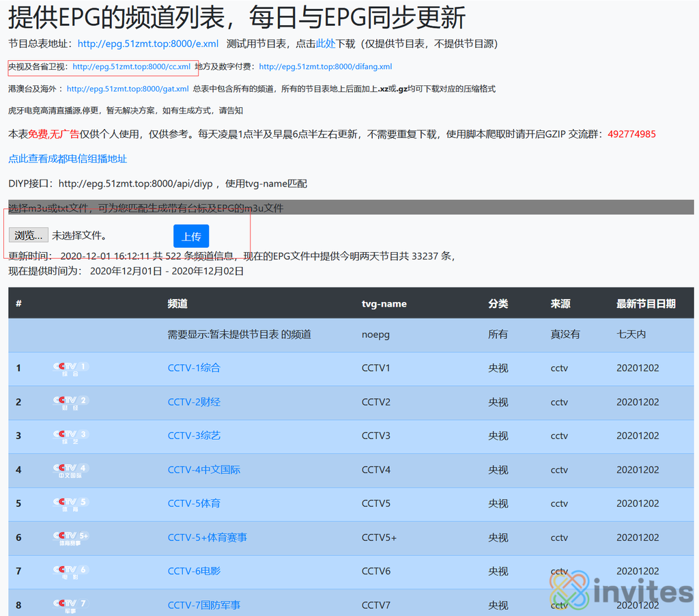
Task: Click the group number 492774985
Action: point(631,135)
